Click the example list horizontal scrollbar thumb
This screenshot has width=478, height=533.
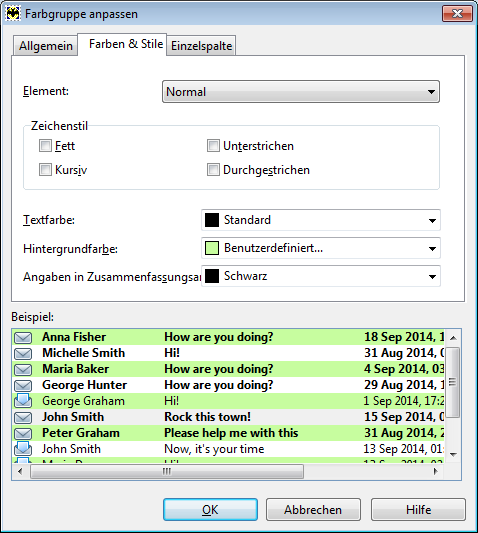pos(167,471)
